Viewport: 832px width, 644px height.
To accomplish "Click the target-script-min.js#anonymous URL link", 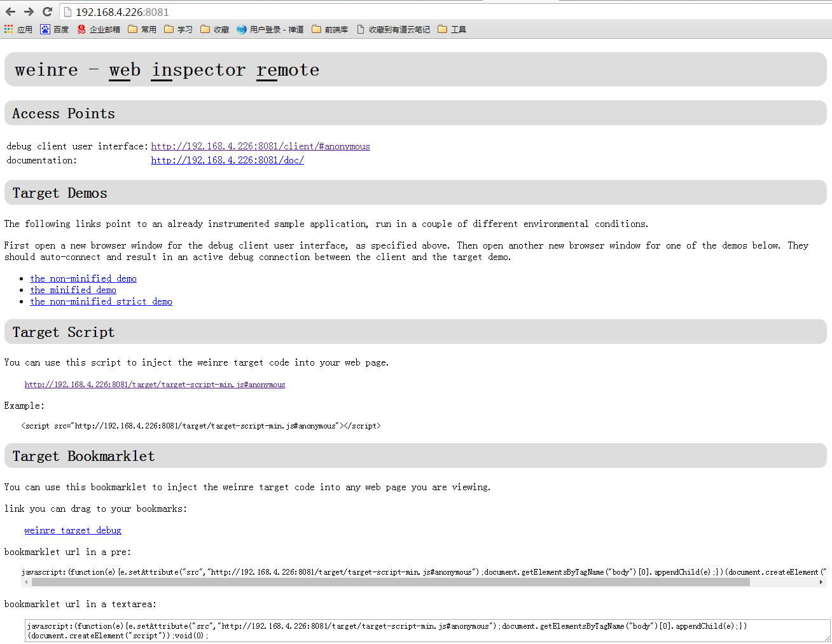I will pos(155,385).
